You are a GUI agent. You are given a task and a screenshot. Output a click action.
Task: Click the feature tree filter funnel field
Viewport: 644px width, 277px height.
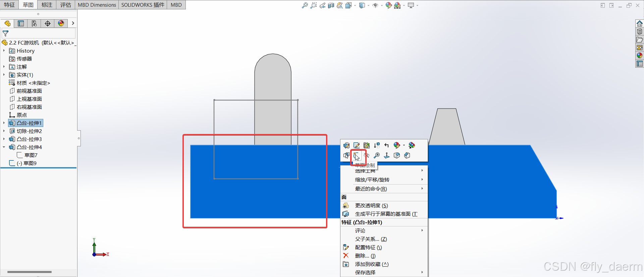tap(39, 33)
